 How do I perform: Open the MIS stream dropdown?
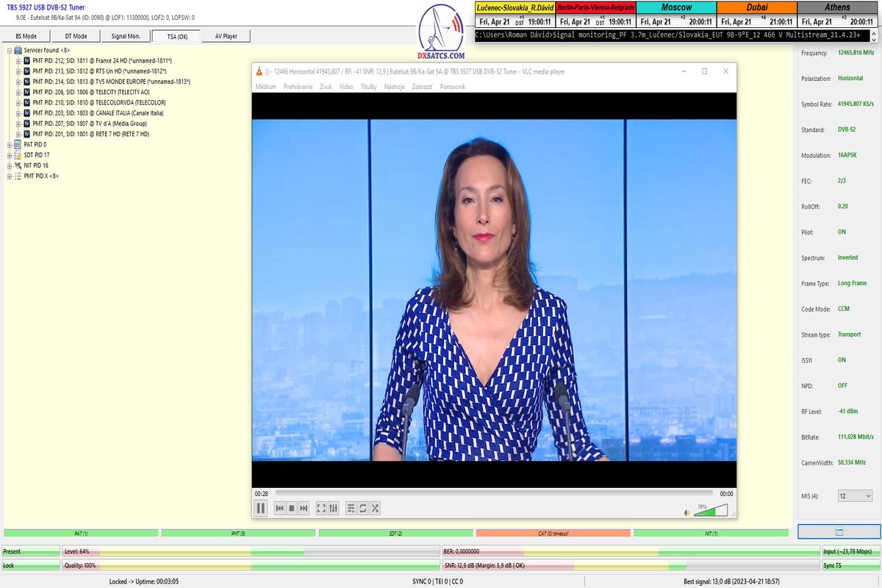(x=855, y=496)
